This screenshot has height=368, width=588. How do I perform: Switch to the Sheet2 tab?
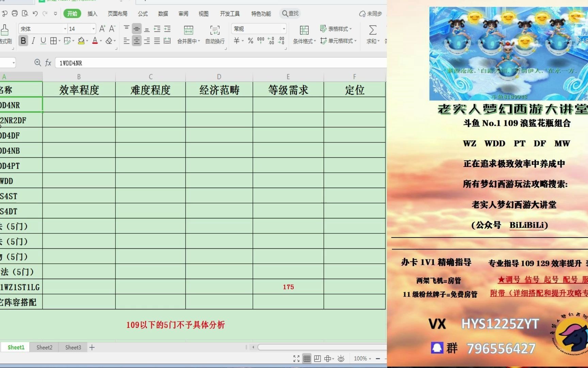click(44, 347)
